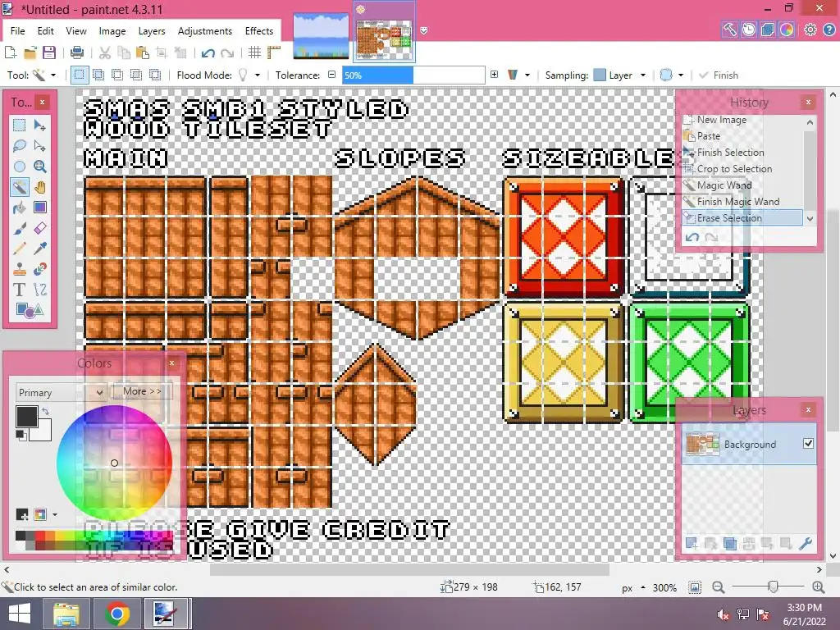
Task: Click the Print icon in toolbar
Action: tap(77, 52)
